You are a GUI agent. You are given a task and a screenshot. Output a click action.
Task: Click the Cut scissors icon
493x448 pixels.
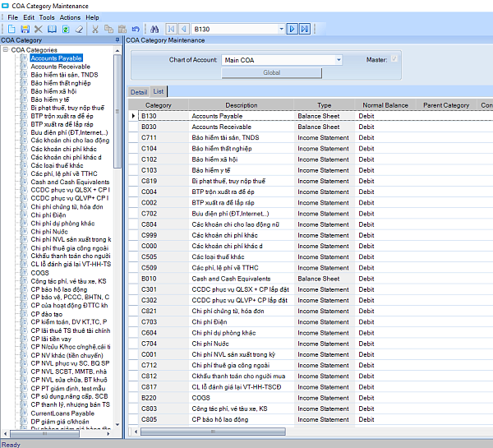point(95,30)
